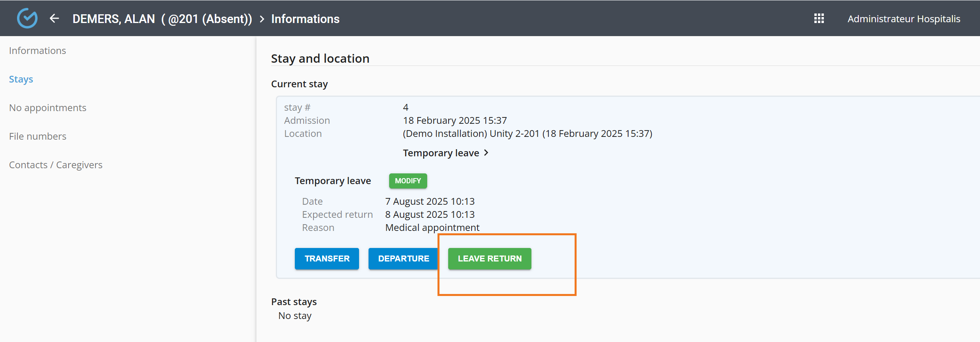Open Informations in the left sidebar

tap(37, 51)
